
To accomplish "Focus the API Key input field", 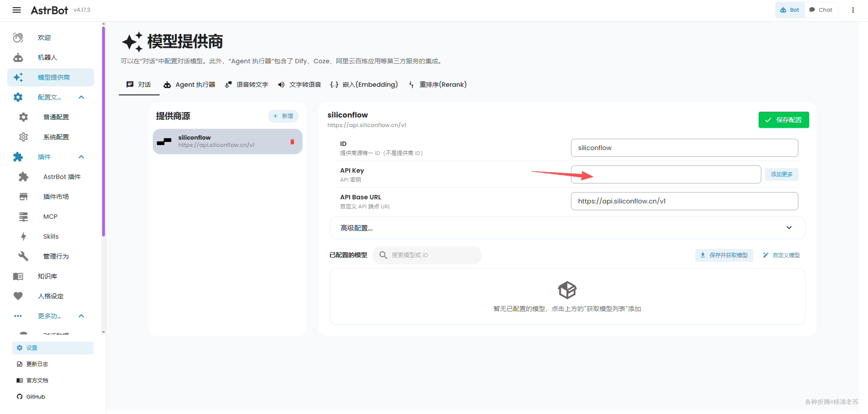I will coord(666,174).
